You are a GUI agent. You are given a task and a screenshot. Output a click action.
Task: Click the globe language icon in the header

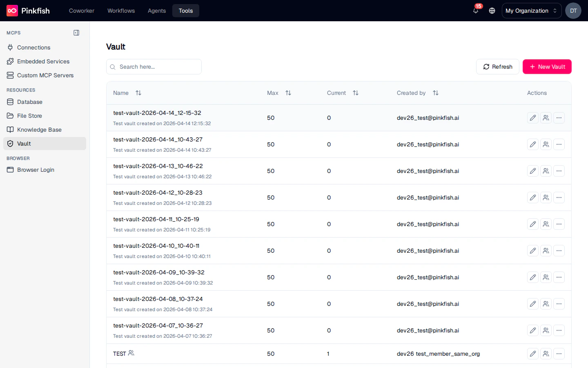[x=492, y=11]
